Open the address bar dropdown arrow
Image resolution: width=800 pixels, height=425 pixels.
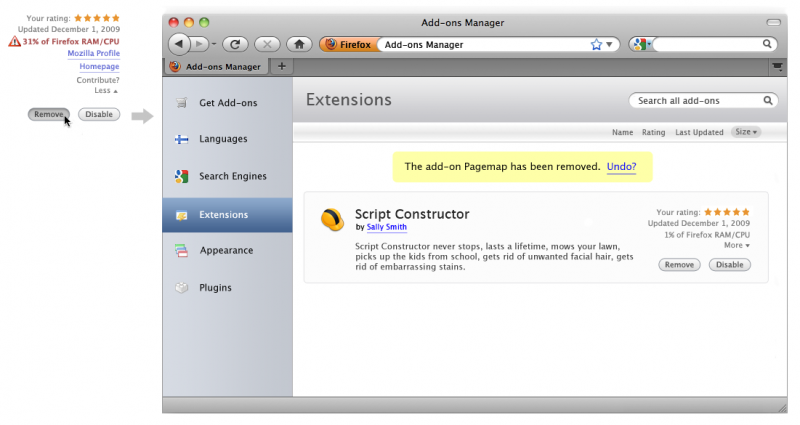pyautogui.click(x=609, y=45)
